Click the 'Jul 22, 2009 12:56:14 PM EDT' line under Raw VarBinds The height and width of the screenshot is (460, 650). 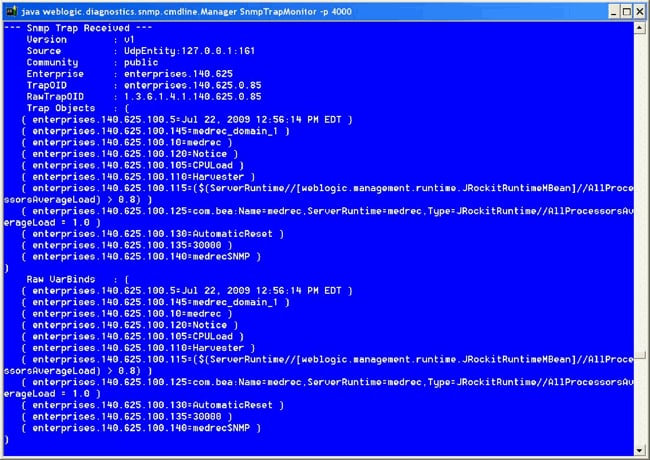(x=187, y=291)
